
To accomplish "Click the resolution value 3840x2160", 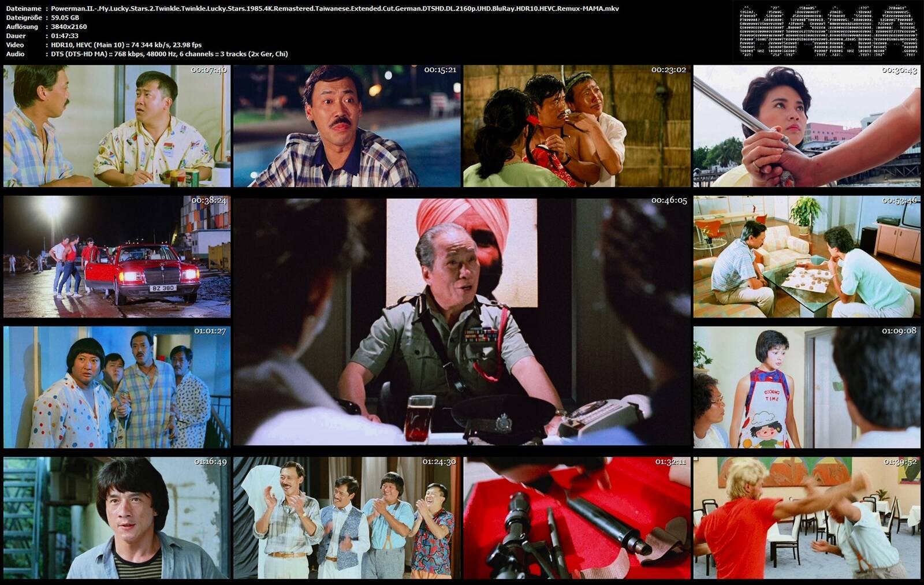I will point(69,27).
